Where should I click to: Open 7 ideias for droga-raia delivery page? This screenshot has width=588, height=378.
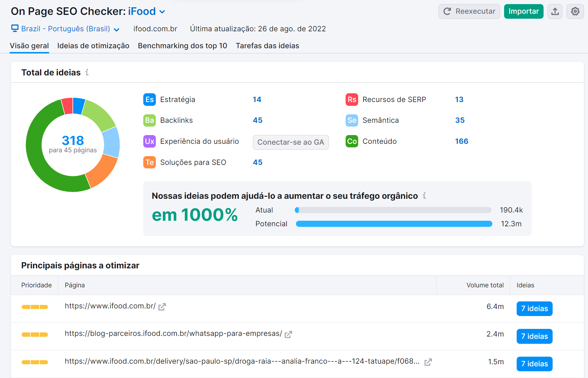[534, 364]
